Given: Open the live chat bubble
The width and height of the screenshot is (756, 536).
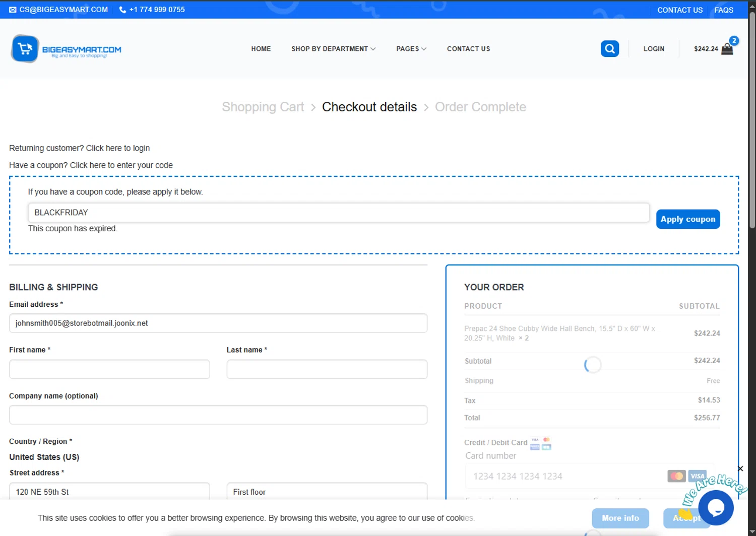Looking at the screenshot, I should pyautogui.click(x=716, y=508).
